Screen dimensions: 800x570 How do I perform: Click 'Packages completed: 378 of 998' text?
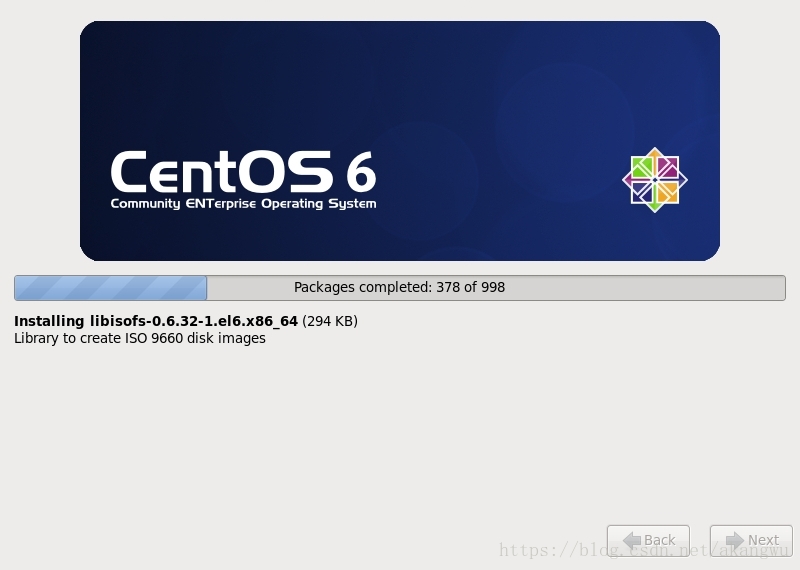[399, 287]
